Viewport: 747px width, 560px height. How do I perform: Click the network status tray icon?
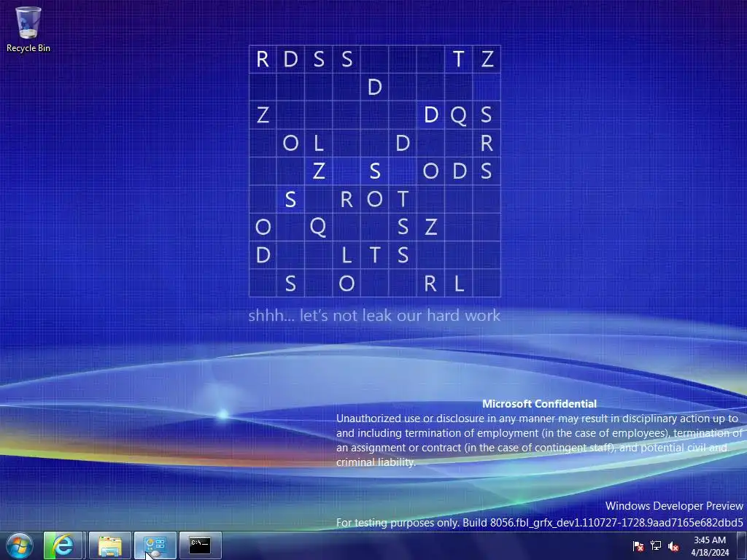click(656, 546)
